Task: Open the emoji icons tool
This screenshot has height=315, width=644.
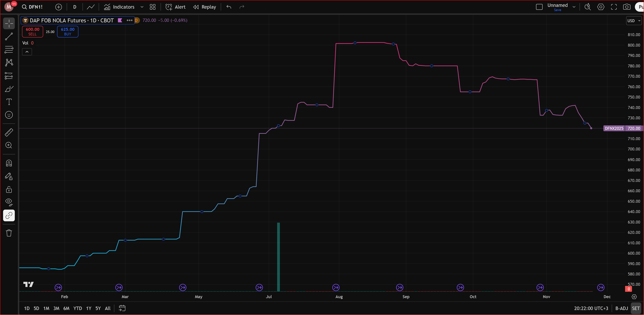Action: pos(9,115)
